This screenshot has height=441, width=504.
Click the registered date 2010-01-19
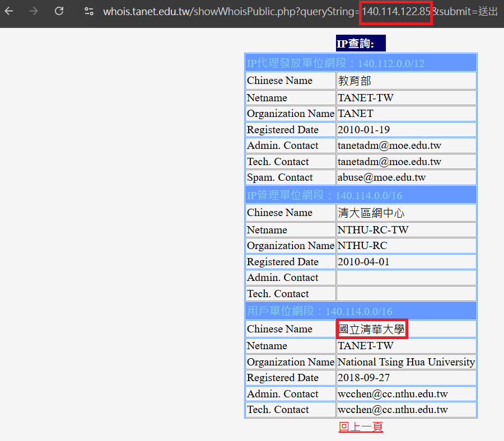point(407,130)
